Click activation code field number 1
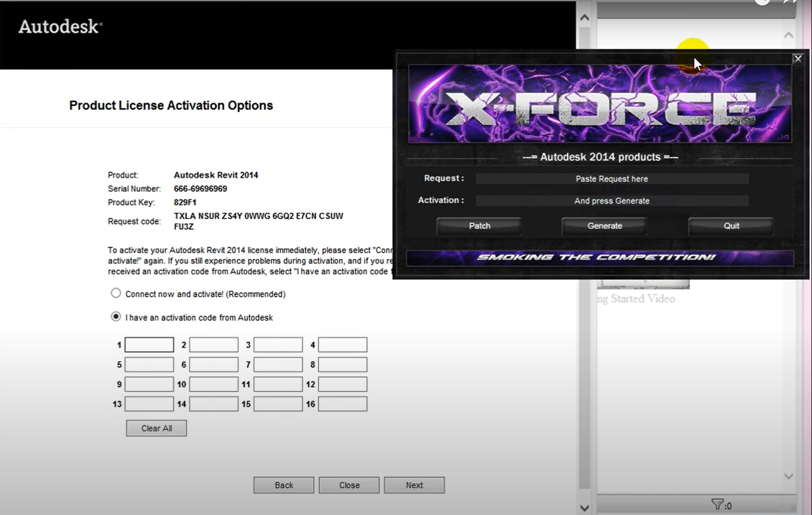812x515 pixels. coord(149,345)
